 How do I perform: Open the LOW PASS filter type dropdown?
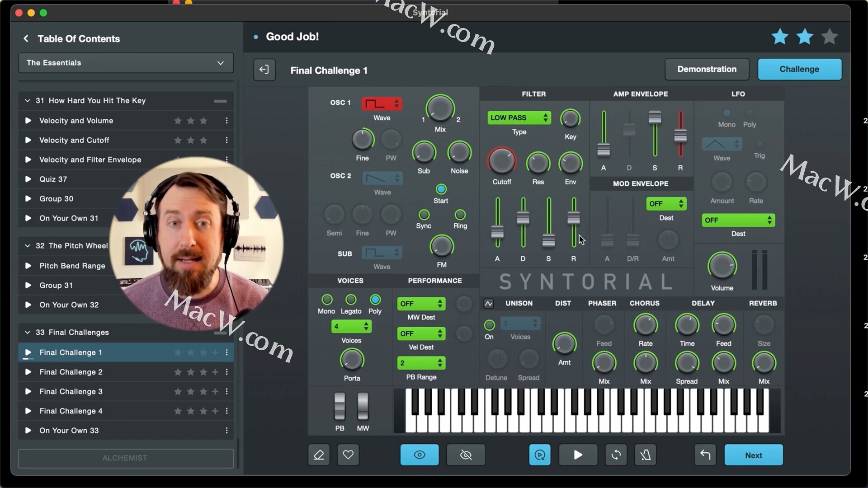pyautogui.click(x=519, y=117)
